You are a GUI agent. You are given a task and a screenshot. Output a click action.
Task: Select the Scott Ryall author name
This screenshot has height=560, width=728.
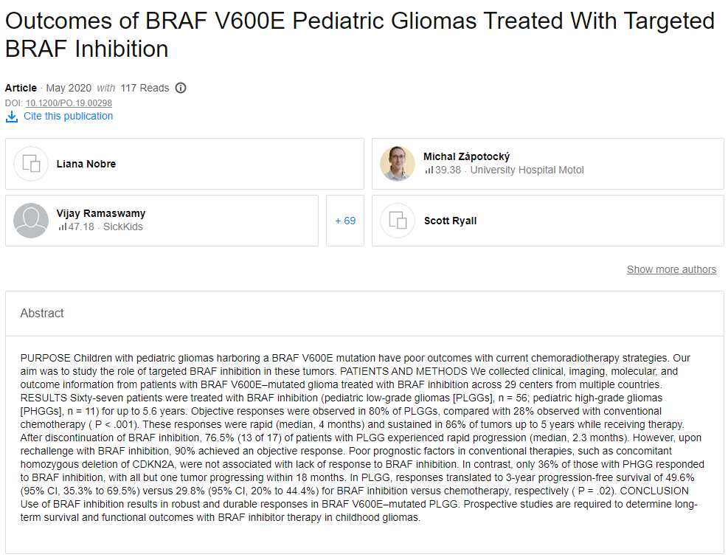coord(450,221)
